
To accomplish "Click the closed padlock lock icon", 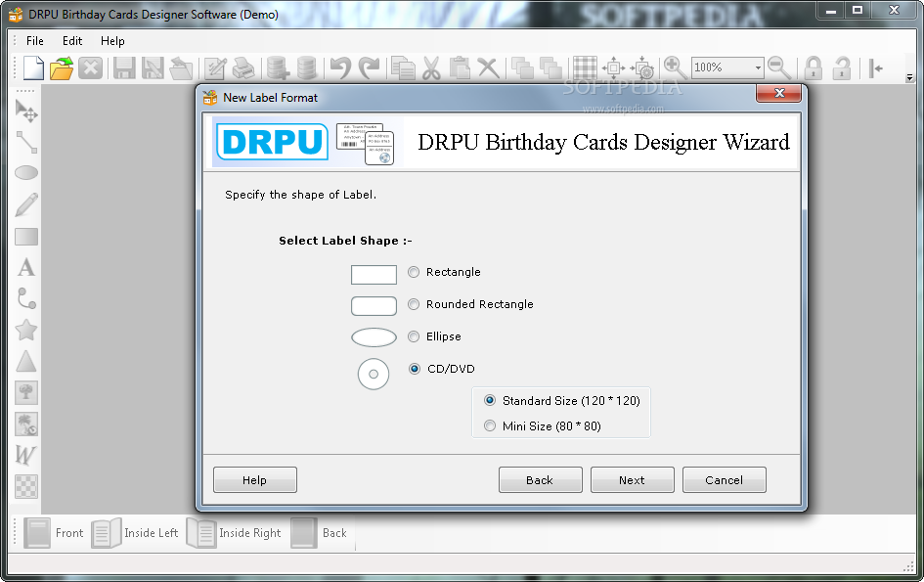I will (x=814, y=67).
